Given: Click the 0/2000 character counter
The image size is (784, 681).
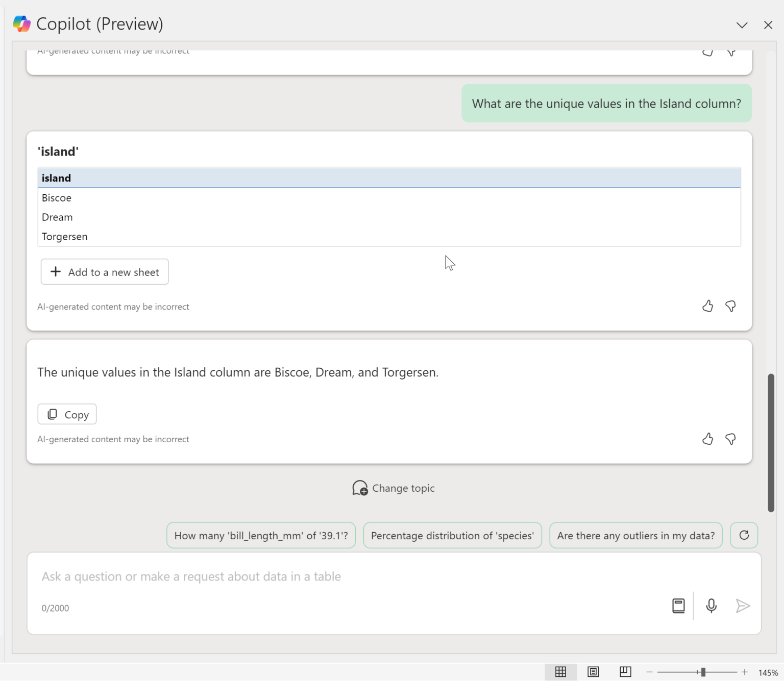Looking at the screenshot, I should click(x=55, y=608).
